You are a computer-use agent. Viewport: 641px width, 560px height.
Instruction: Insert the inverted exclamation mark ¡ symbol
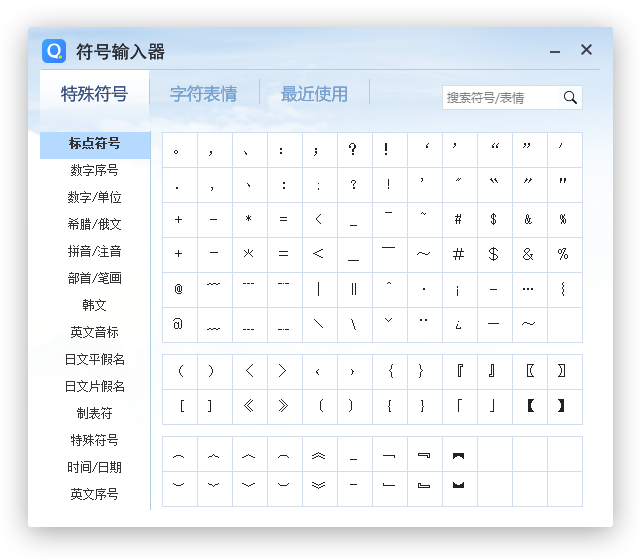click(x=458, y=290)
